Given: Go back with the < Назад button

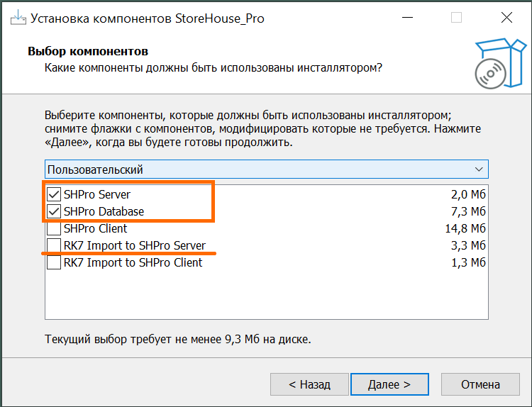Looking at the screenshot, I should coord(309,384).
